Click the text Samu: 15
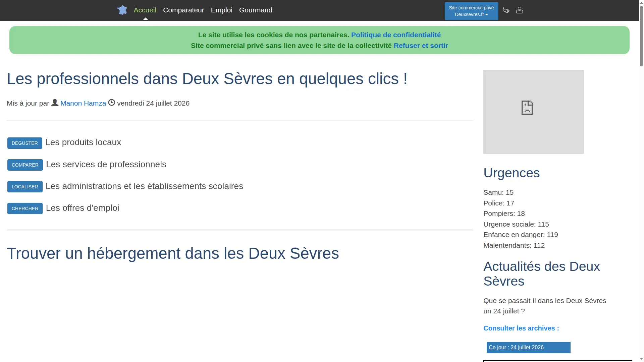 [x=498, y=192]
